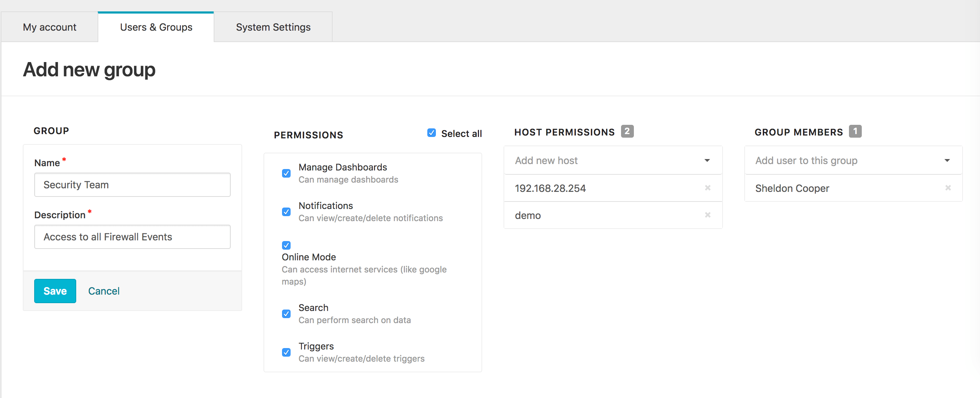Select the Users & Groups tab
The width and height of the screenshot is (980, 398).
pyautogui.click(x=156, y=27)
